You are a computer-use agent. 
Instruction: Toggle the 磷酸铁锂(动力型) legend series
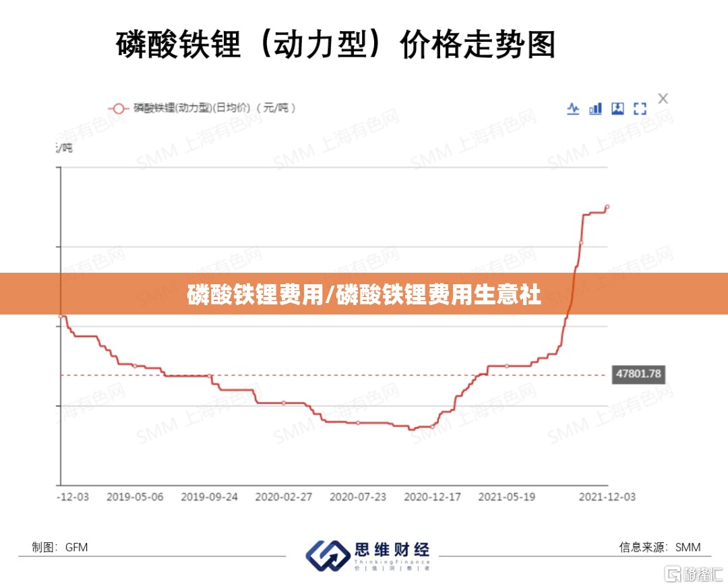[x=202, y=108]
